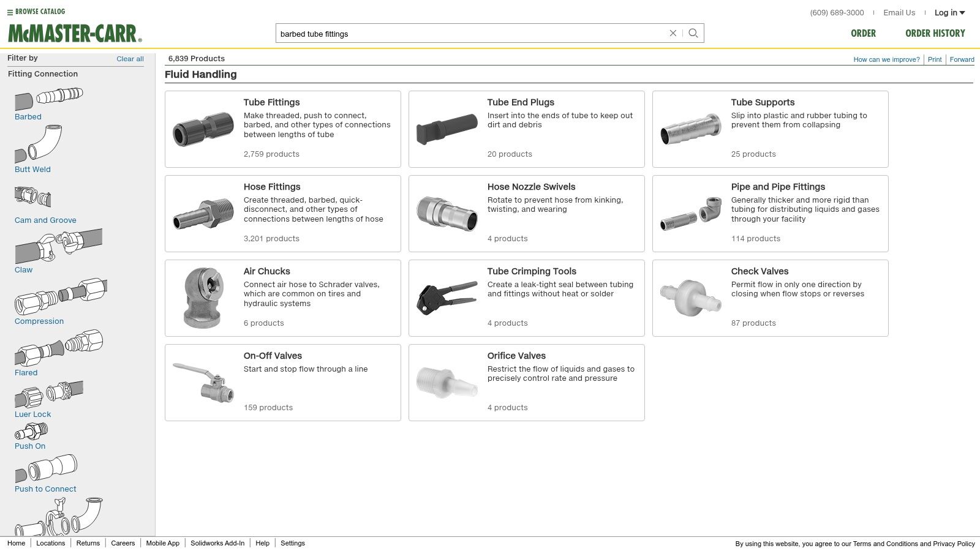Open Mobile App footer link
Viewport: 980px width, 551px height.
[162, 543]
